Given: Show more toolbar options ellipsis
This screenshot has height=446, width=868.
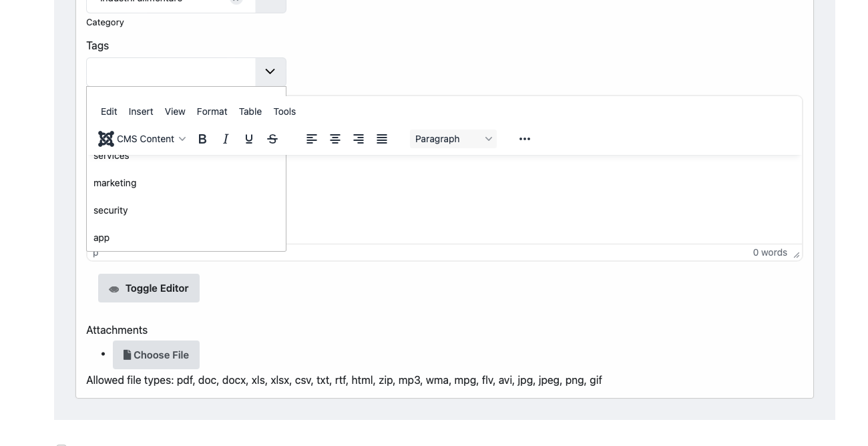Looking at the screenshot, I should (x=525, y=139).
